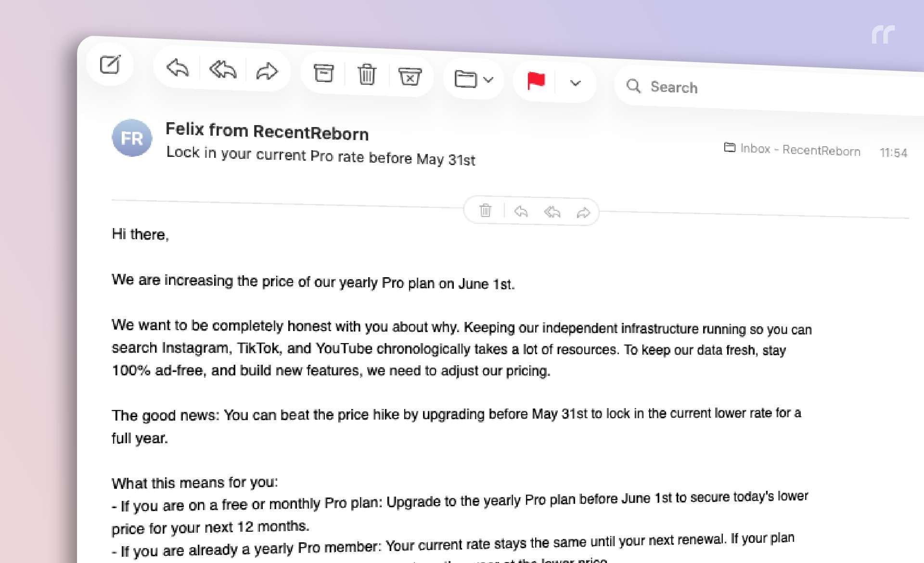924x563 pixels.
Task: Click the magnifying glass search icon
Action: coord(633,86)
